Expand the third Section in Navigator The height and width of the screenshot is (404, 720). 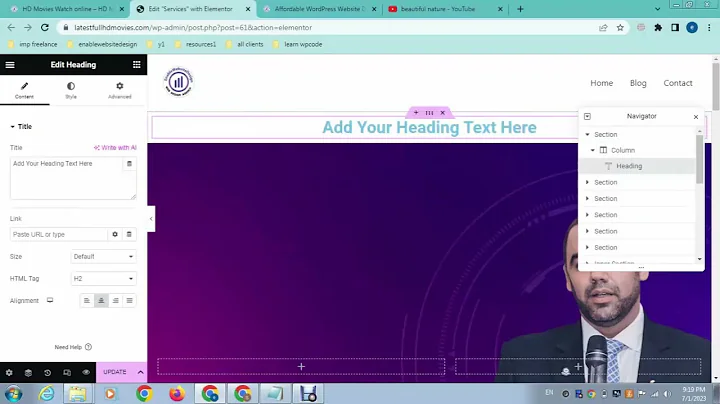pos(587,198)
